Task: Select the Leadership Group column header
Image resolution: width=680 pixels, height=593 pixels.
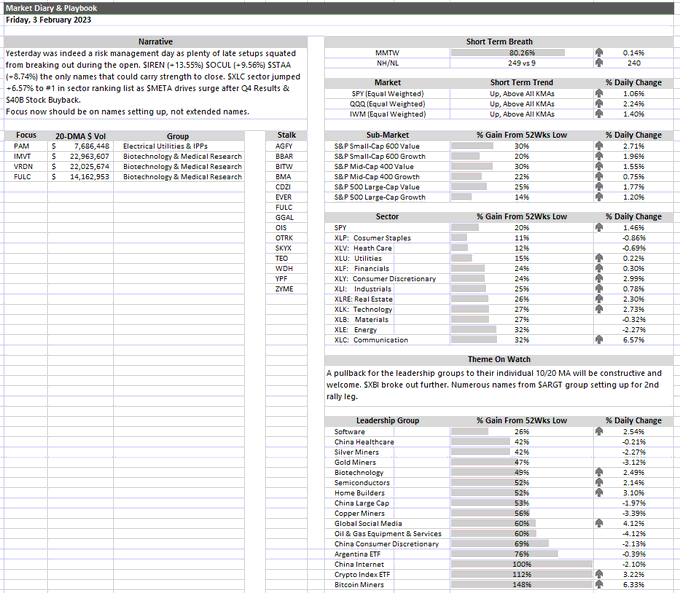Action: [387, 420]
